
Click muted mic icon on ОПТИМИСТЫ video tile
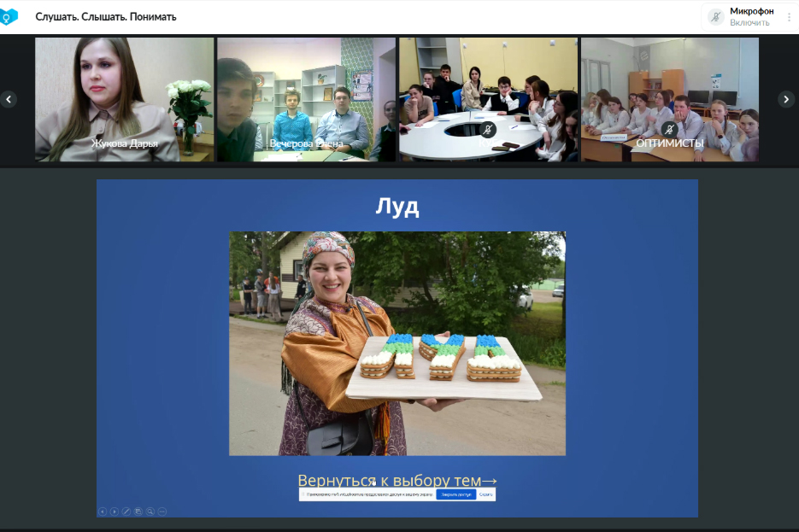(x=670, y=129)
